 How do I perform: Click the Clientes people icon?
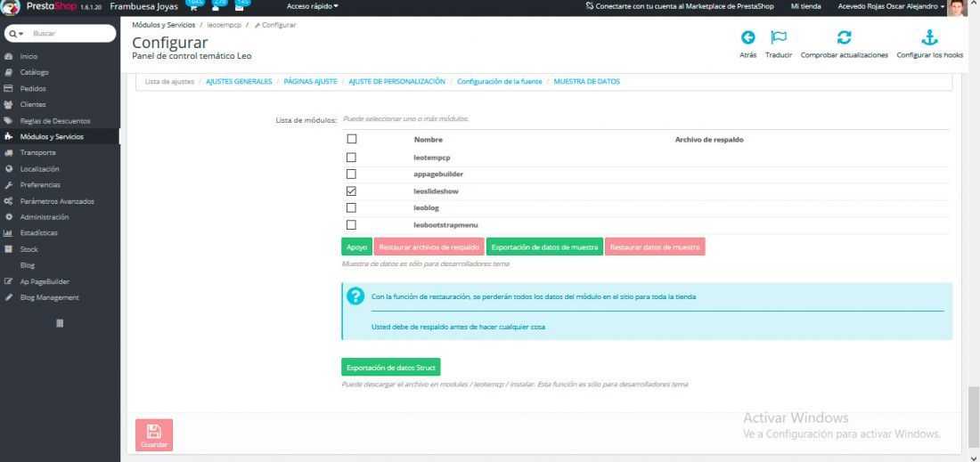tap(9, 104)
